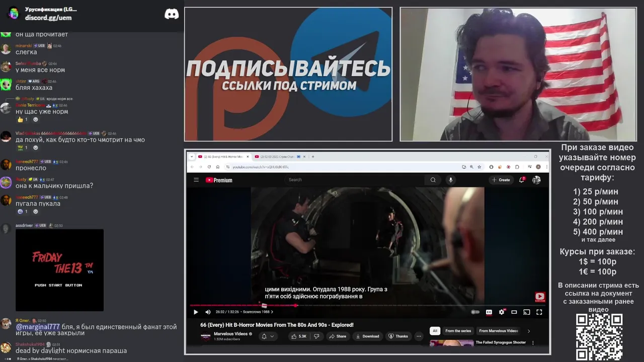Focus the YouTube Search field
This screenshot has width=644, height=362.
click(x=355, y=179)
